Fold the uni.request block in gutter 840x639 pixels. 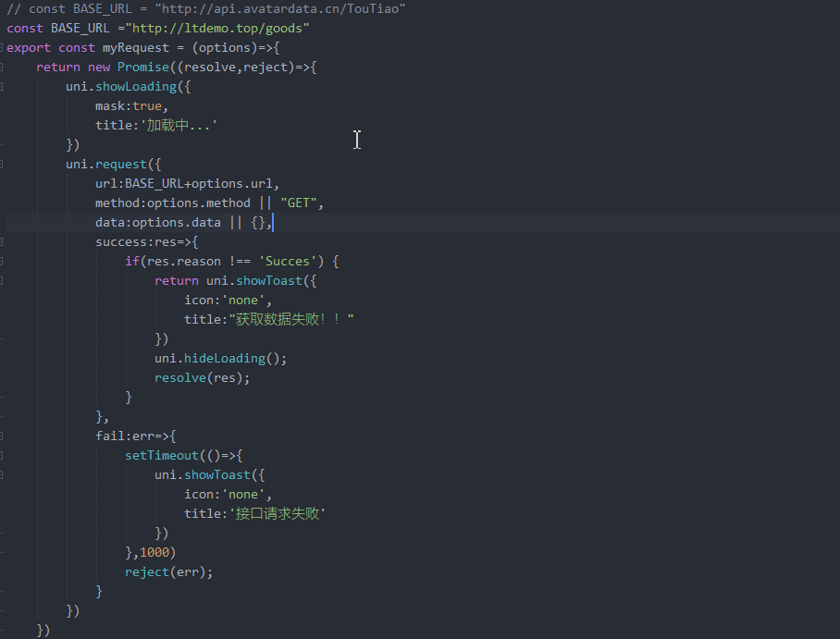click(3, 164)
